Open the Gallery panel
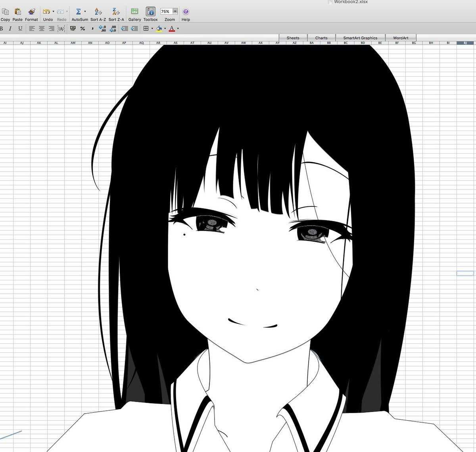This screenshot has width=476, height=452. [134, 12]
